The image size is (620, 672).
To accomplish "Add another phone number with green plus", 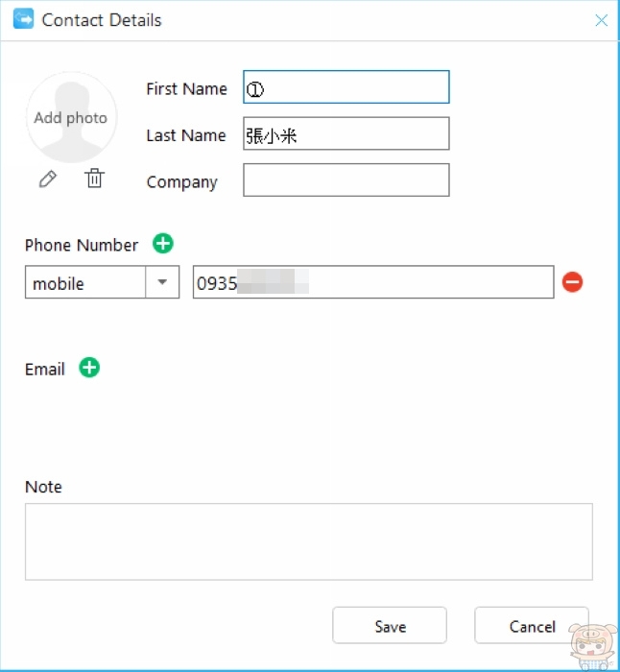I will (163, 244).
